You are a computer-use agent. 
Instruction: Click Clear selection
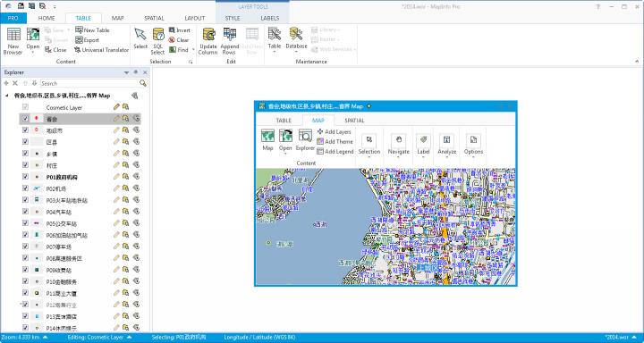[x=179, y=40]
